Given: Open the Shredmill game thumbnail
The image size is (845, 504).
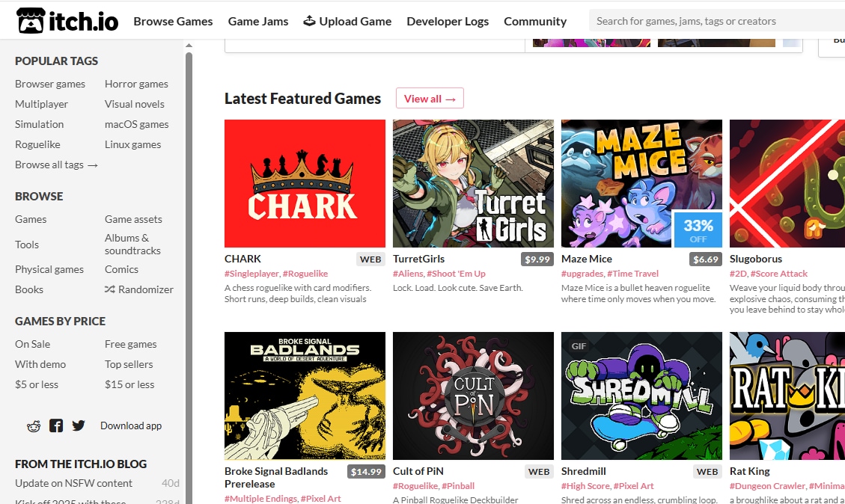Looking at the screenshot, I should coord(641,396).
